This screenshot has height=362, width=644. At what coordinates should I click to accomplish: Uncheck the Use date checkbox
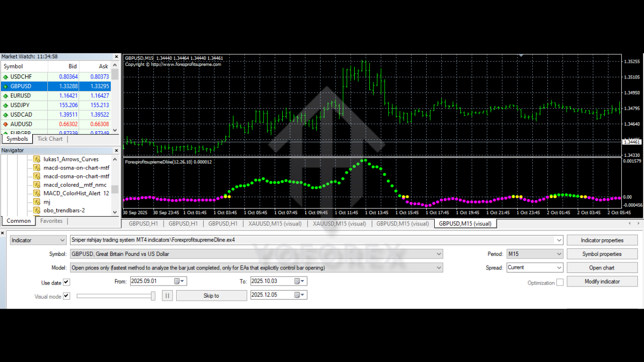[x=67, y=282]
